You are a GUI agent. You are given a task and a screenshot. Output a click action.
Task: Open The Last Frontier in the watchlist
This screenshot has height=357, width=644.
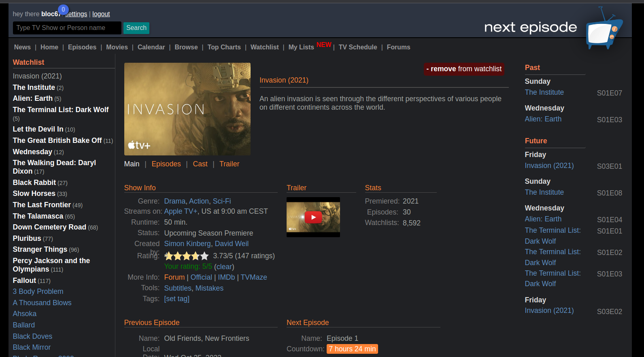(x=42, y=205)
